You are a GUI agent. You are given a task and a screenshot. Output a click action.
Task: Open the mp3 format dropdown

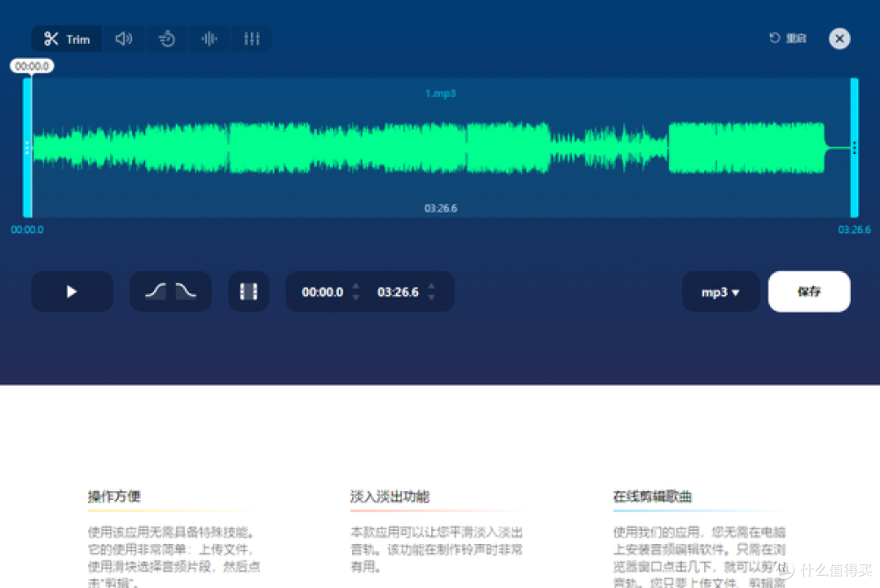pyautogui.click(x=720, y=292)
